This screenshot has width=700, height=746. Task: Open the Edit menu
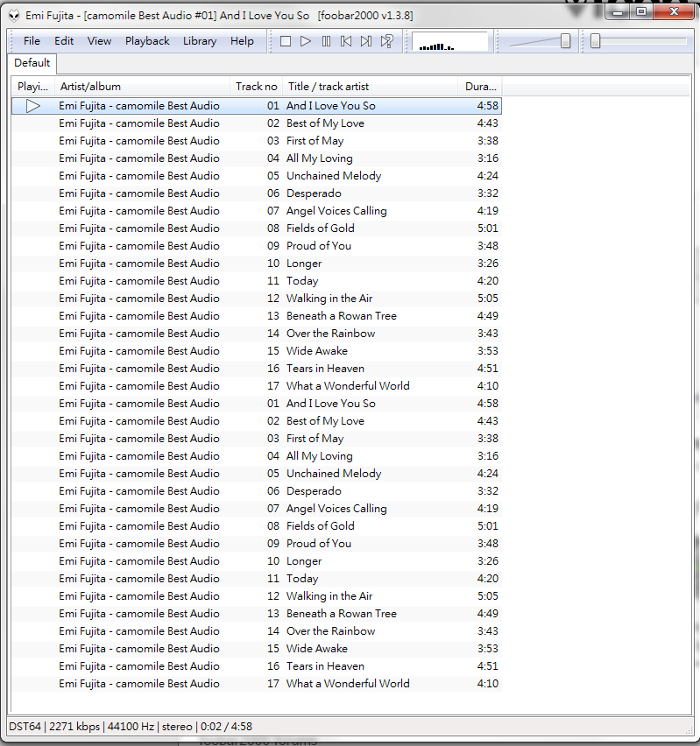click(64, 41)
